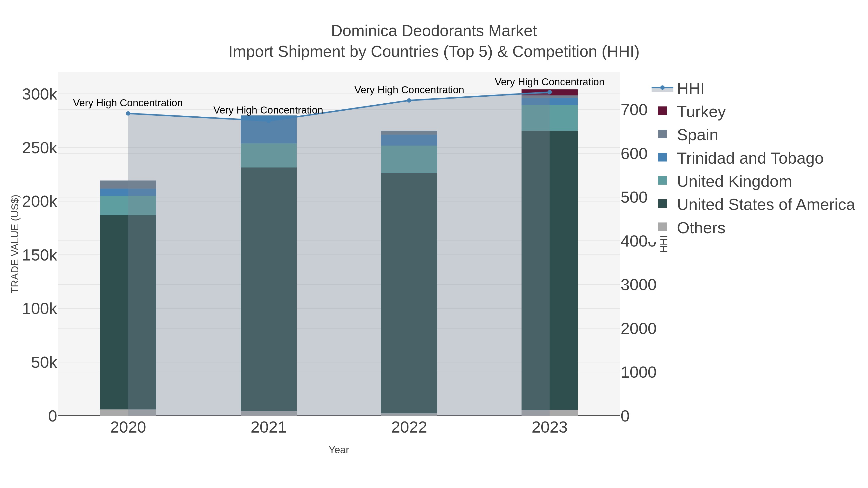Toggle Turkey series via legend label
This screenshot has height=488, width=868.
coord(701,112)
